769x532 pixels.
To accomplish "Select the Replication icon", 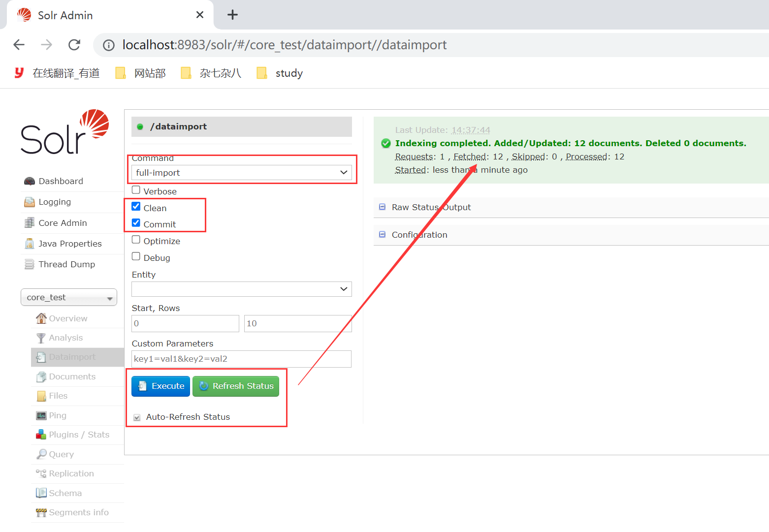I will pos(41,473).
